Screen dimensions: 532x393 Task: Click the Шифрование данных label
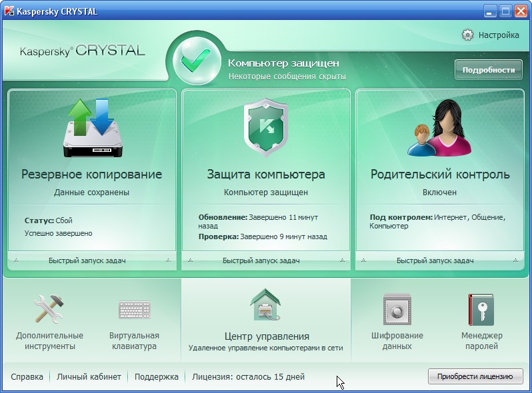[397, 341]
